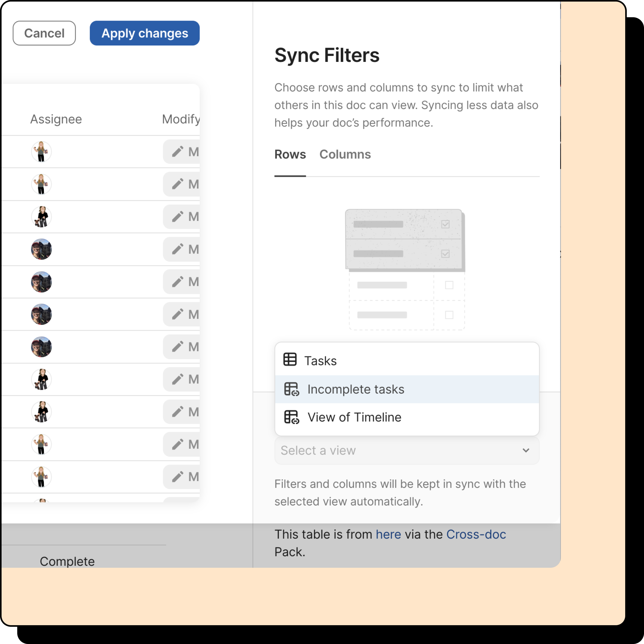Image resolution: width=644 pixels, height=644 pixels.
Task: Open the Cross-doc Pack link
Action: (x=476, y=534)
